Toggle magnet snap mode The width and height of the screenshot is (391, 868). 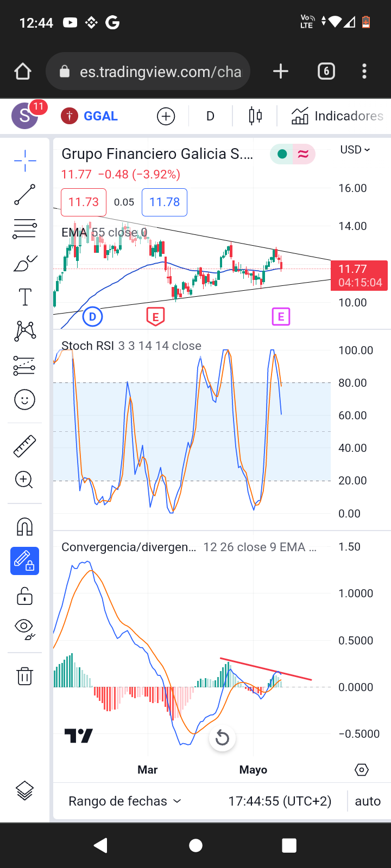tap(25, 526)
